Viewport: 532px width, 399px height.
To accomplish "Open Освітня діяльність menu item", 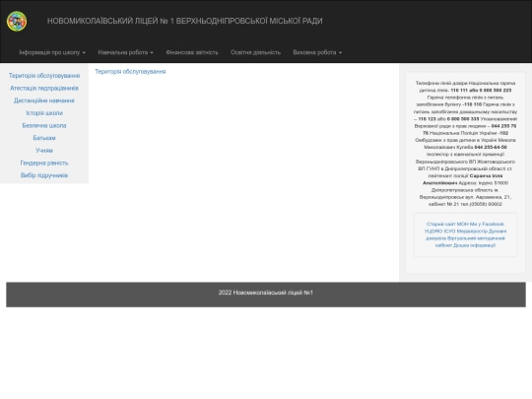I will point(255,52).
